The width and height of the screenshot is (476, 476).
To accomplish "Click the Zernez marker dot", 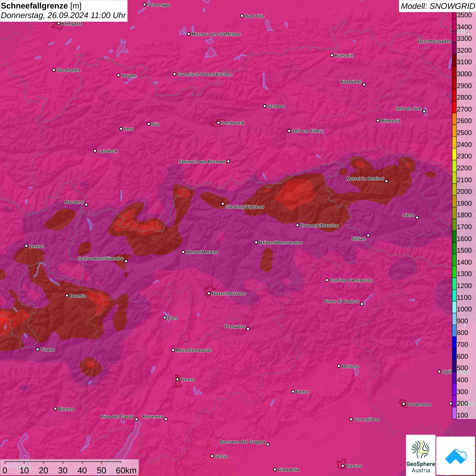I will pyautogui.click(x=27, y=246).
